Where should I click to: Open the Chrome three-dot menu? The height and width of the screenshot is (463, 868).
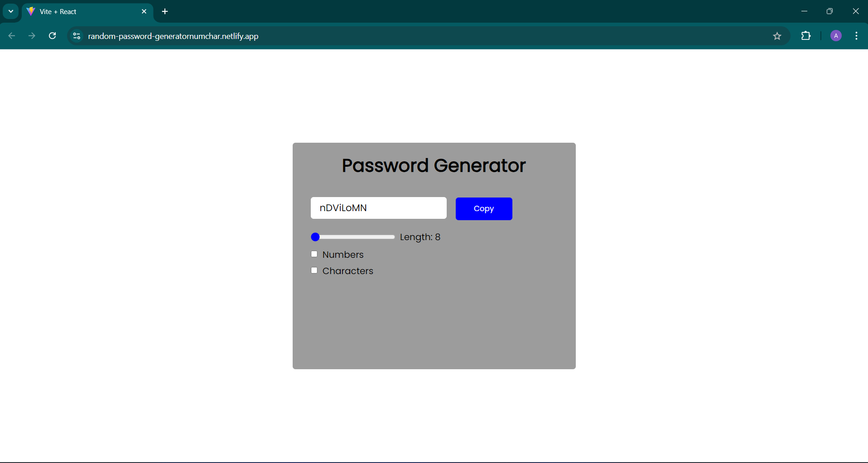[856, 36]
